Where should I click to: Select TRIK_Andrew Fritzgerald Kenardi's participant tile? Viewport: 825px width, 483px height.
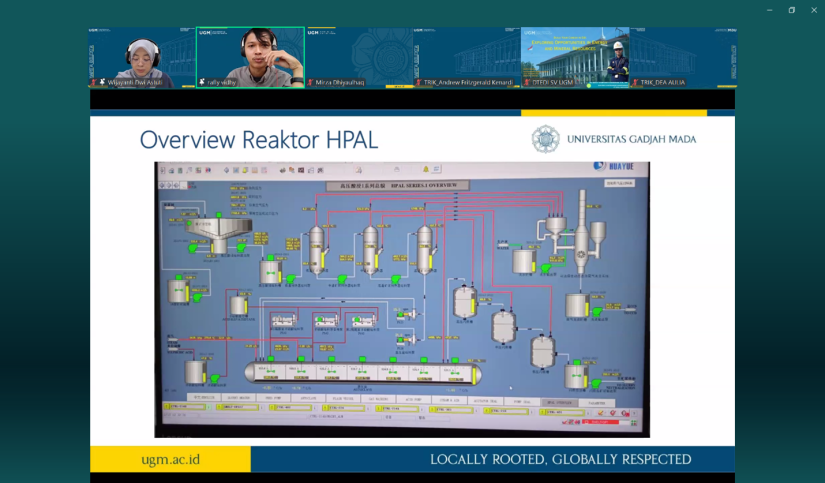click(467, 58)
